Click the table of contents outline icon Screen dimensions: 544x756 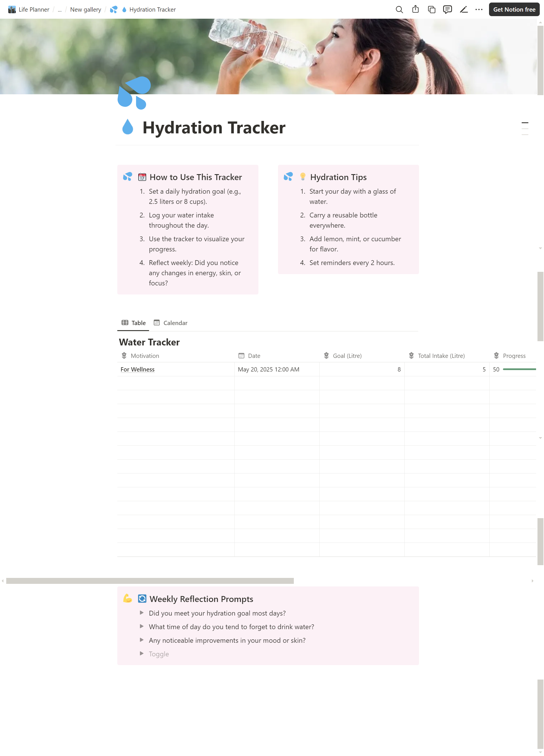pyautogui.click(x=525, y=129)
